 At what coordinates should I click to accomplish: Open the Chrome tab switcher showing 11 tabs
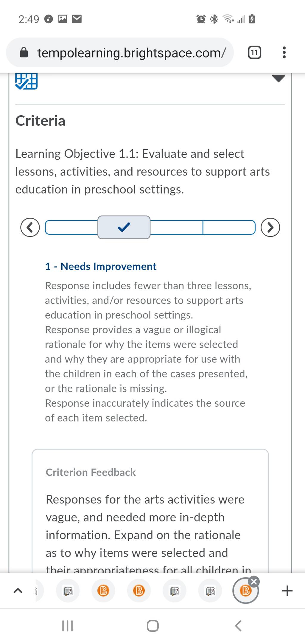254,53
